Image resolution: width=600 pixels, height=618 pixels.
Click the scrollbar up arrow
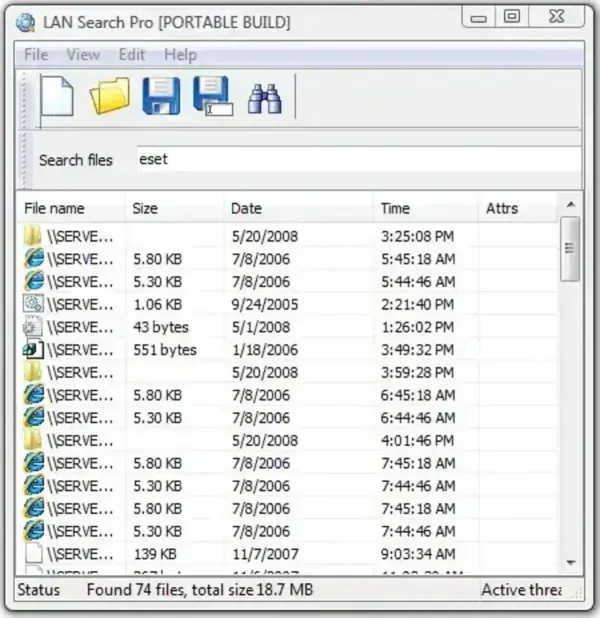(x=570, y=205)
